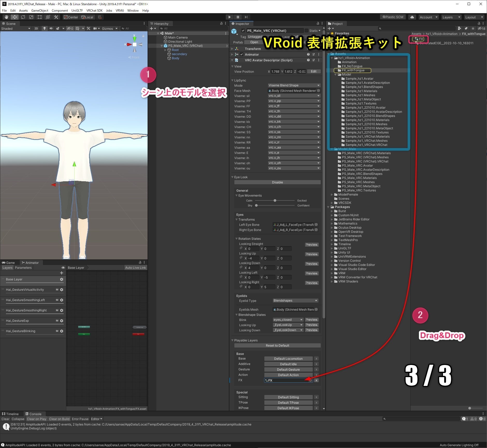
Task: Click the settings gear on Hai_GestureExp layer
Action: tap(62, 320)
